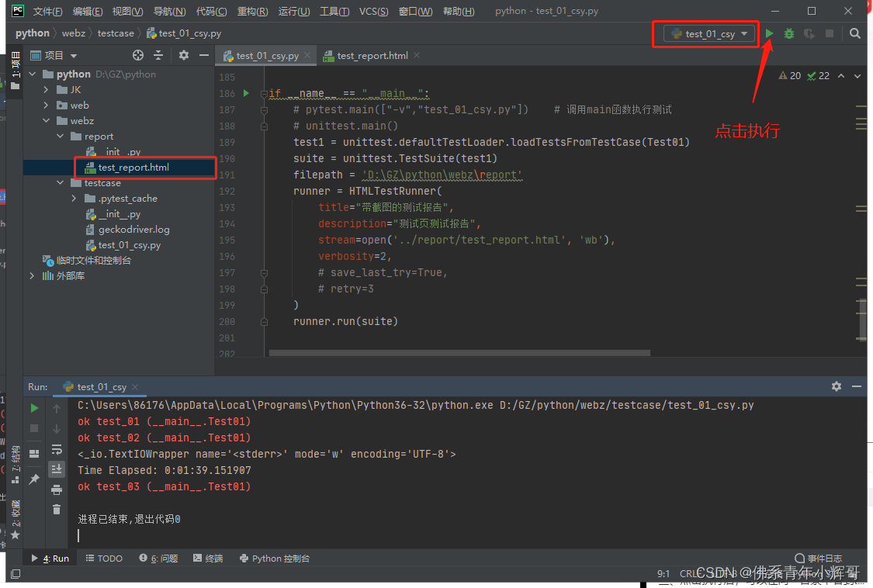Clear console with trash icon
This screenshot has width=873, height=588.
click(57, 510)
